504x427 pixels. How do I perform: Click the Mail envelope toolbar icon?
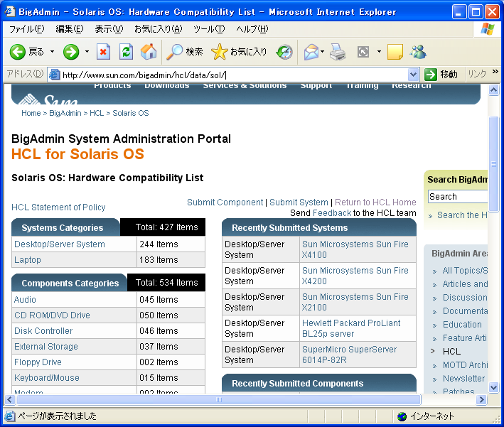tap(311, 52)
